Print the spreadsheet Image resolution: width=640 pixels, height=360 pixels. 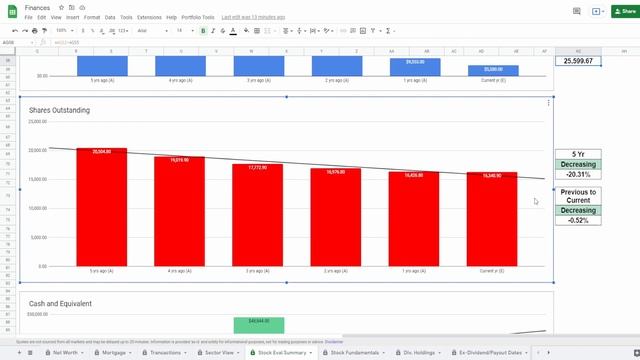pos(35,31)
